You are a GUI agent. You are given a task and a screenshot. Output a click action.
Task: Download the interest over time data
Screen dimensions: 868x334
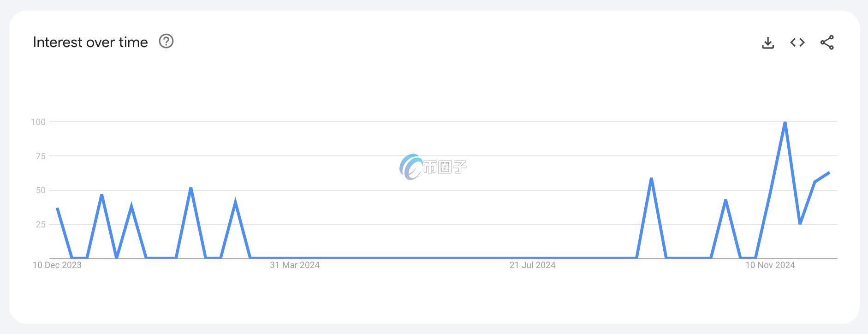[768, 43]
